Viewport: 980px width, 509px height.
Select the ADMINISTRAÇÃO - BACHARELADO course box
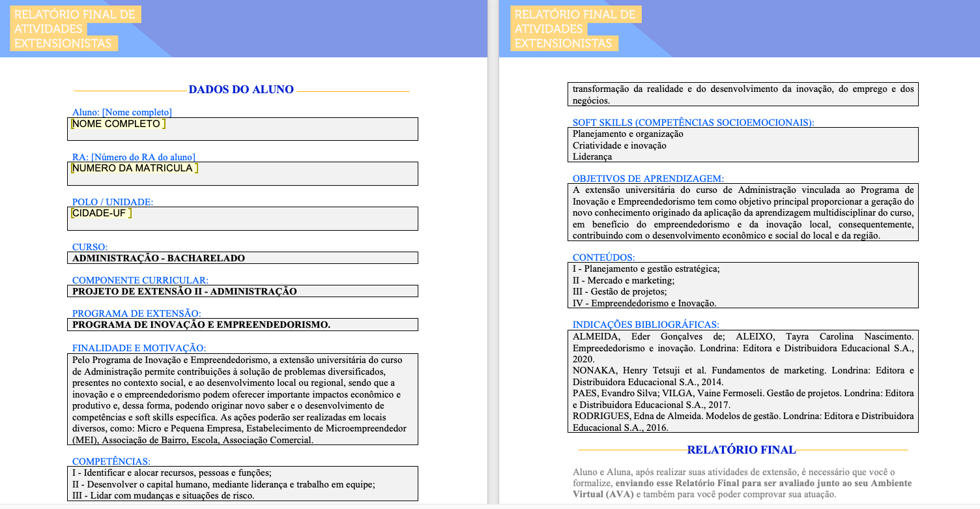coord(242,258)
